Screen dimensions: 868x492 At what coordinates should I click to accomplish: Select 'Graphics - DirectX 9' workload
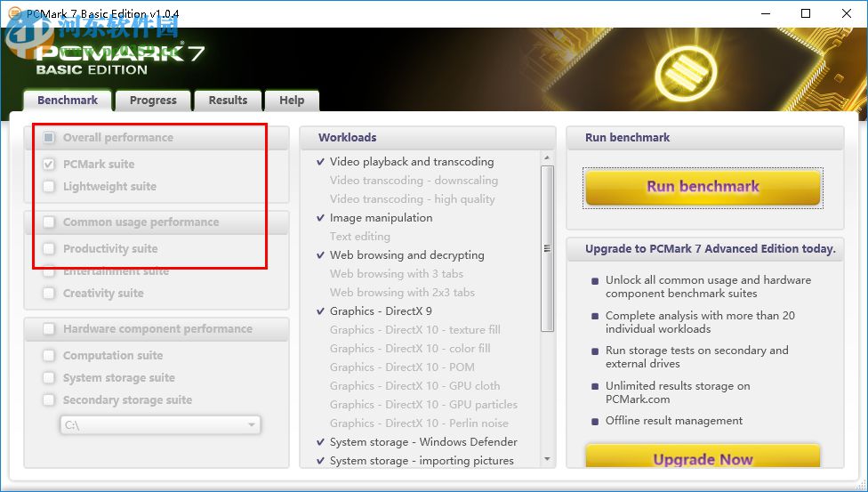(381, 311)
